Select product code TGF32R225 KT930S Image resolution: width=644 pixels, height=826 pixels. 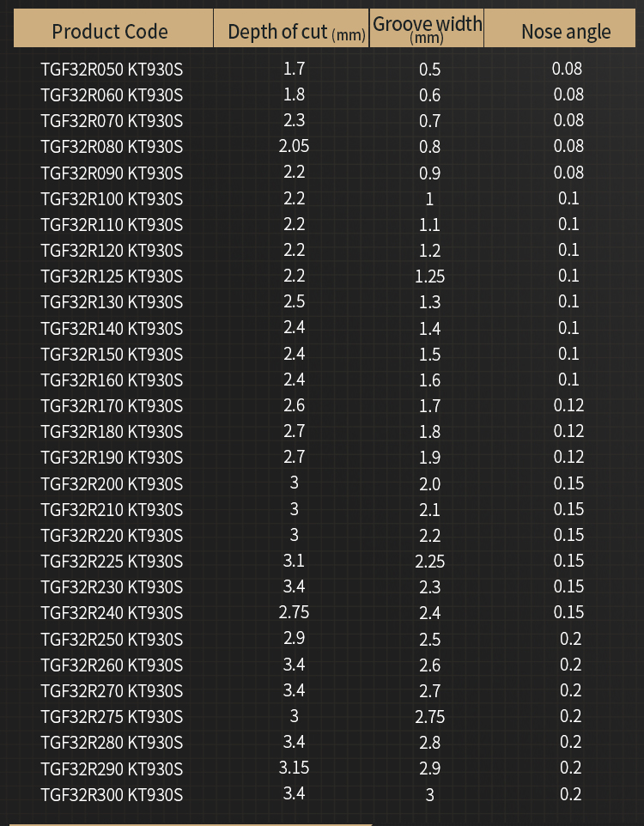[x=112, y=562]
